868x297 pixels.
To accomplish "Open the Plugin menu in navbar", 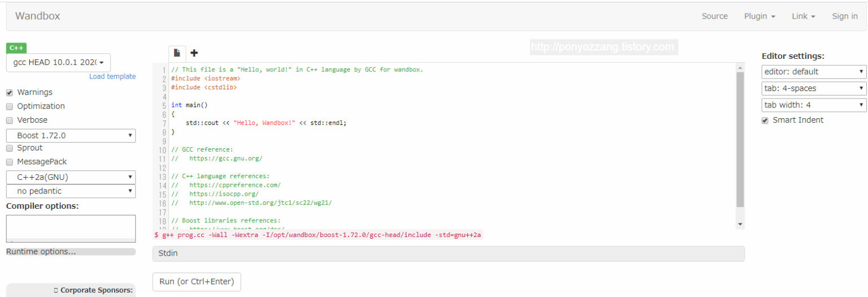I will point(759,16).
